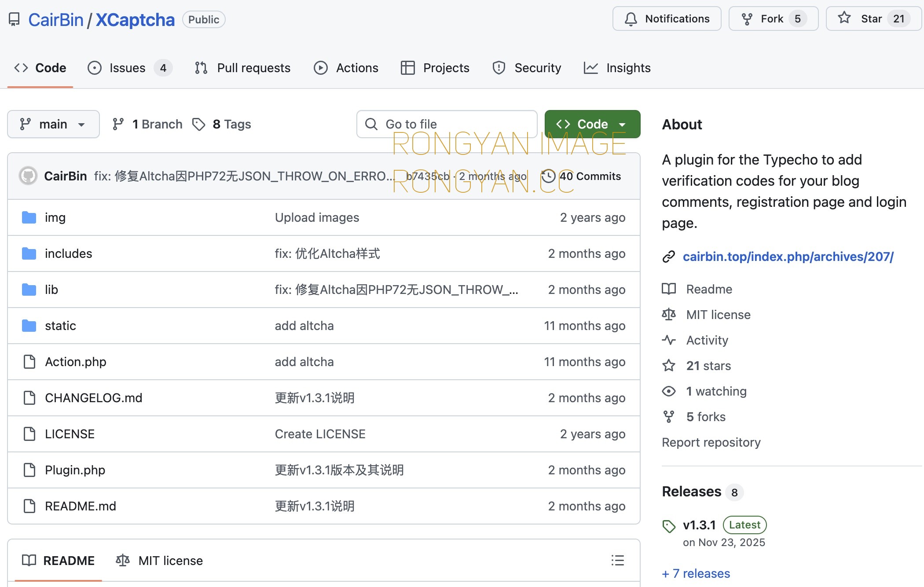Click the folder icon for static
Image resolution: width=924 pixels, height=587 pixels.
[29, 326]
